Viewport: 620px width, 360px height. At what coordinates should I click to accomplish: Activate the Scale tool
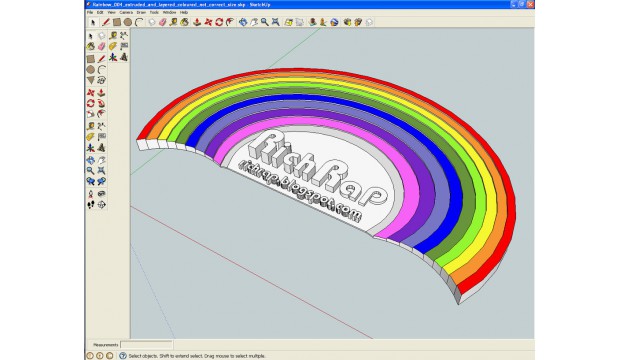coord(91,114)
